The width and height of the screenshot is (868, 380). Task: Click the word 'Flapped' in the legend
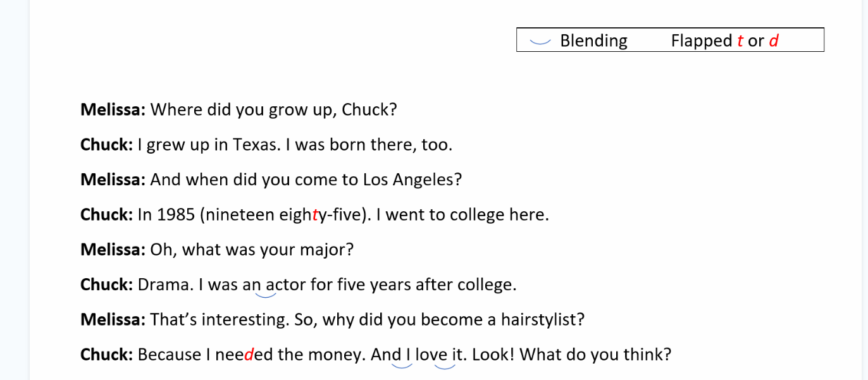coord(702,41)
